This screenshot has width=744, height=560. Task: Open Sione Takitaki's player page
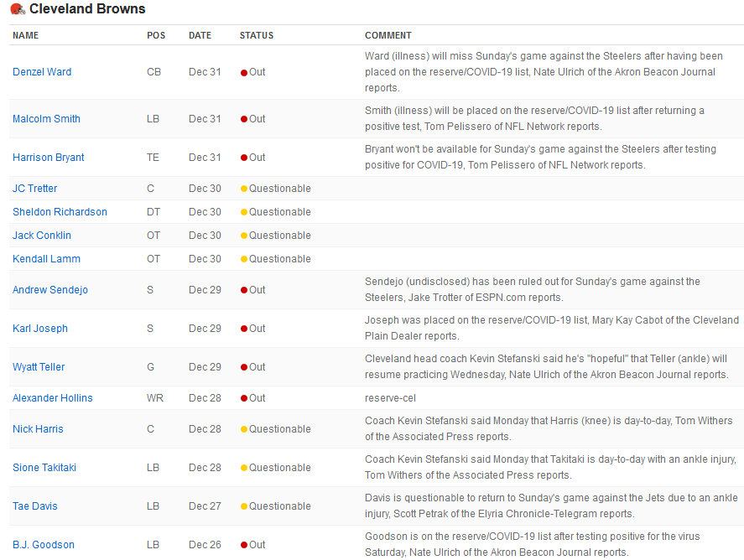(44, 468)
